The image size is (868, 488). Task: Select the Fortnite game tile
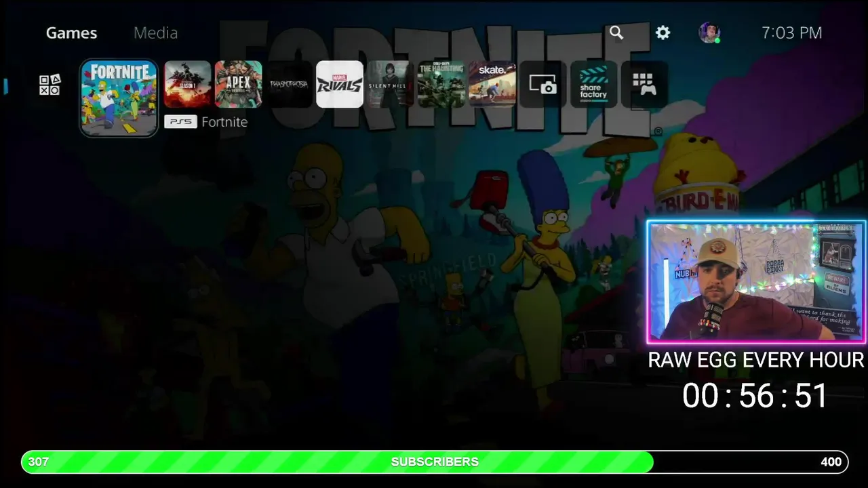(x=119, y=98)
